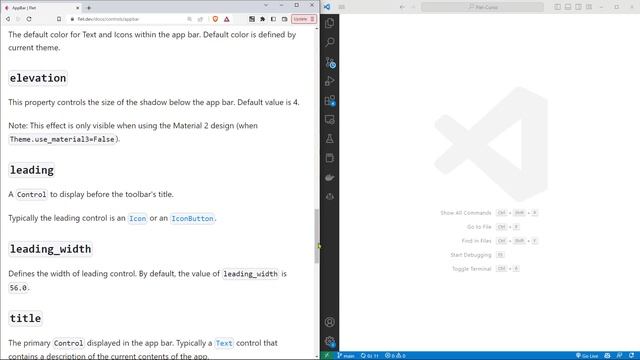
Task: Click the browser back button
Action: pos(8,19)
